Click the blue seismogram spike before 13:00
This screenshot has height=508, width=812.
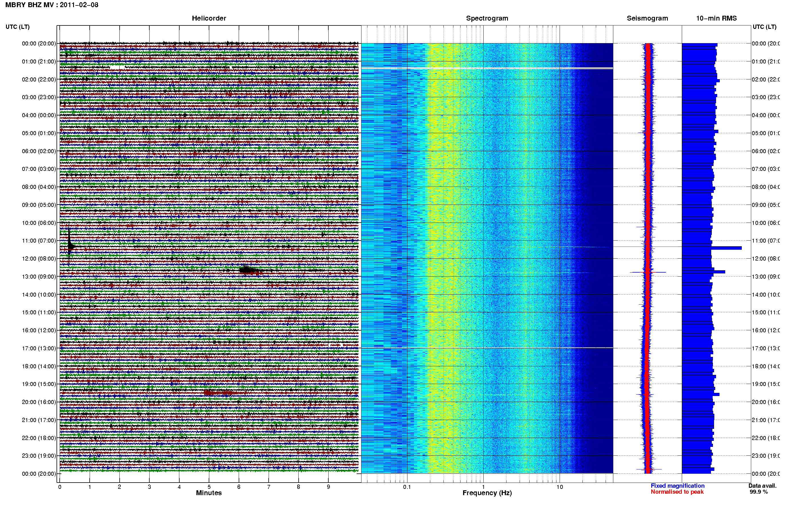(648, 272)
